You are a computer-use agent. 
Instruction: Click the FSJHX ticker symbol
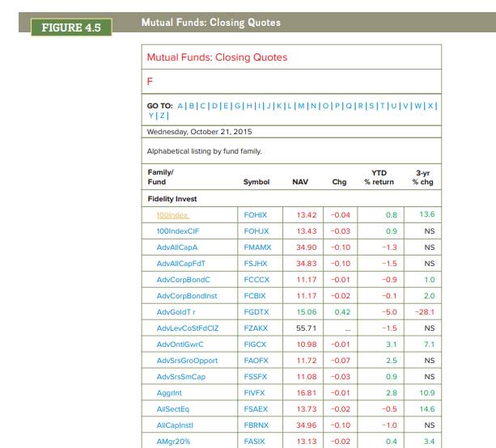click(x=256, y=261)
